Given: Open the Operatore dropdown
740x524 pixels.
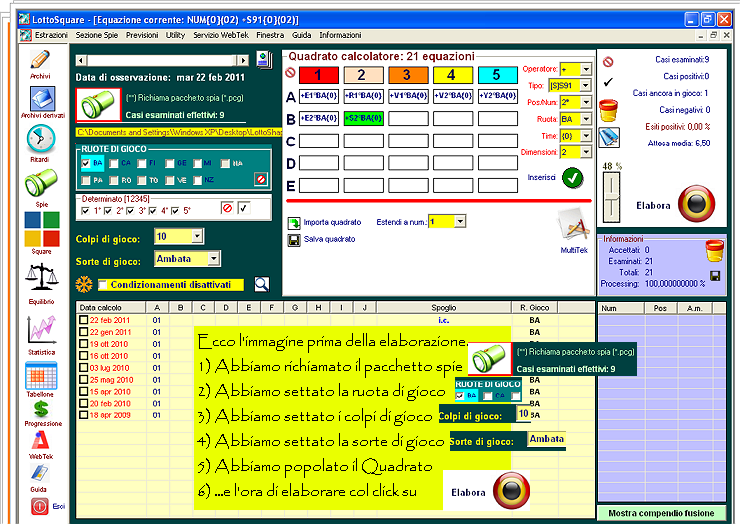Looking at the screenshot, I should point(586,69).
